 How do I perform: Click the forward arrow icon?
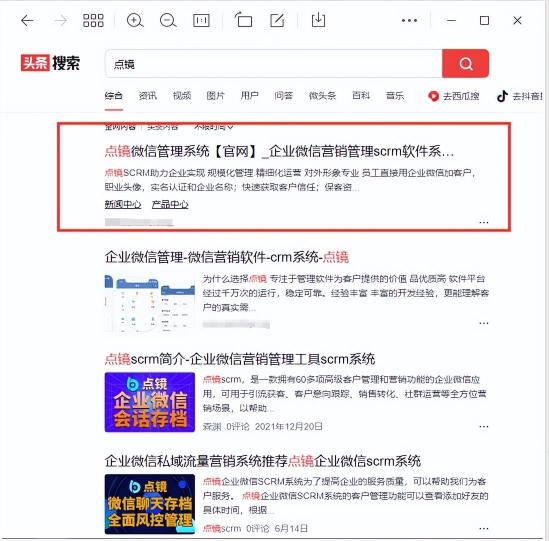[x=61, y=21]
